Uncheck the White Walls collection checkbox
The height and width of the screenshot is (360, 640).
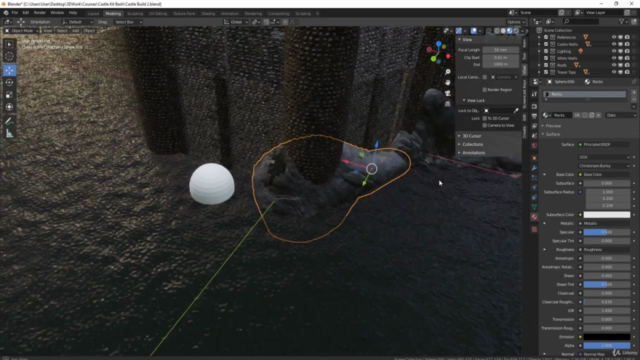click(546, 58)
